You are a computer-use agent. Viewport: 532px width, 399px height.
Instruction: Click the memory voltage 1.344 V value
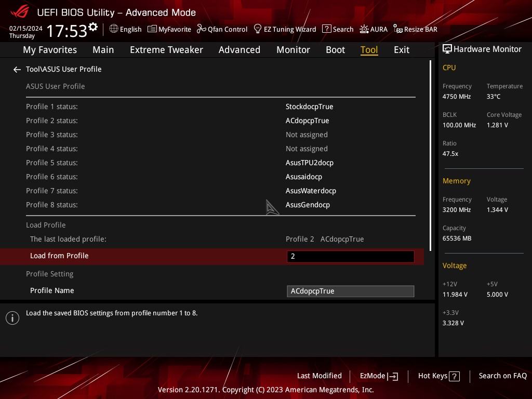[x=497, y=210]
